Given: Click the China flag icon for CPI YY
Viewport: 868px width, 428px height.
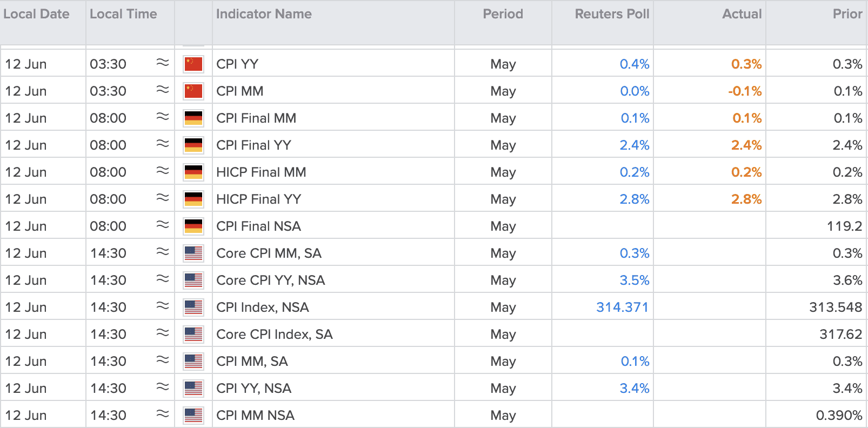Looking at the screenshot, I should pos(193,64).
